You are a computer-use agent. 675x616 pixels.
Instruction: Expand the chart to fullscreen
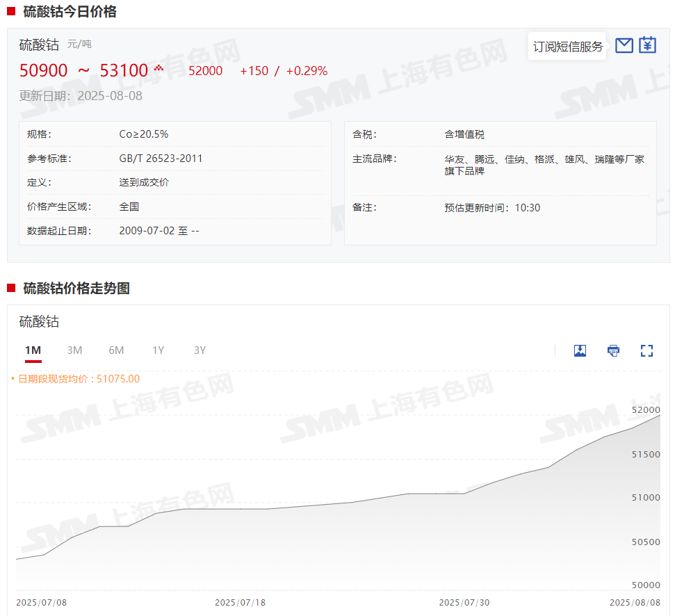(646, 350)
